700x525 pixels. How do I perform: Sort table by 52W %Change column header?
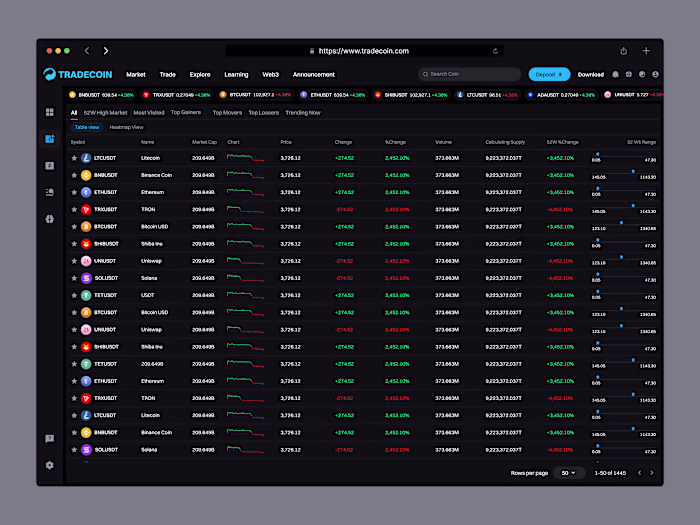click(x=562, y=142)
